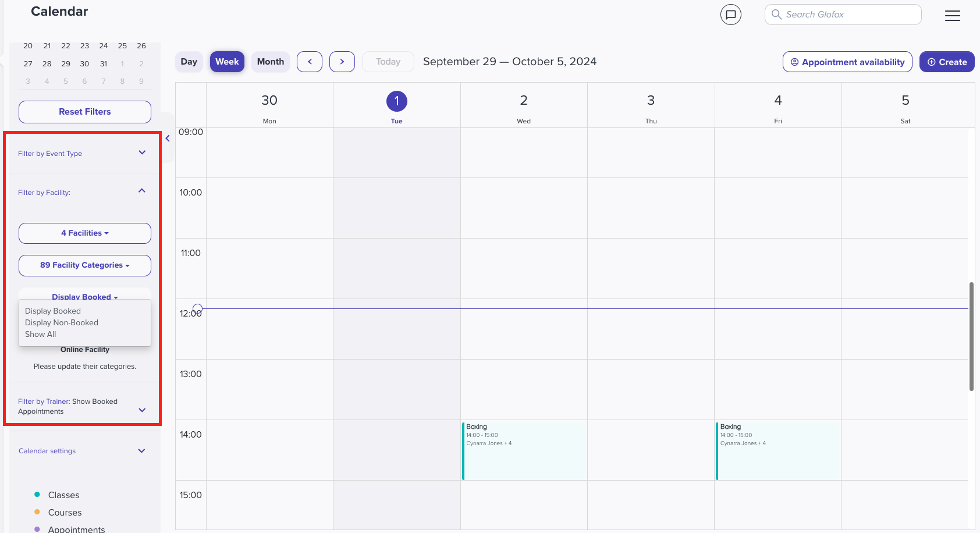The height and width of the screenshot is (533, 980).
Task: Open the hamburger menu
Action: click(953, 16)
